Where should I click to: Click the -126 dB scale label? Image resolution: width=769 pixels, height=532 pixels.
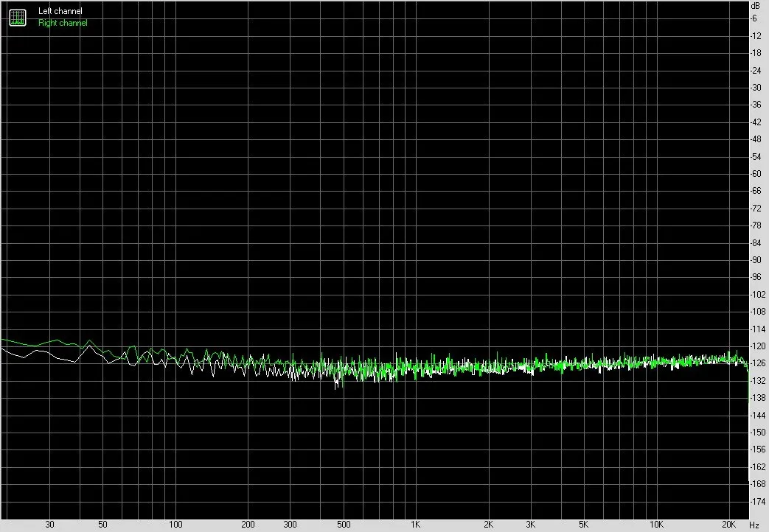click(758, 363)
